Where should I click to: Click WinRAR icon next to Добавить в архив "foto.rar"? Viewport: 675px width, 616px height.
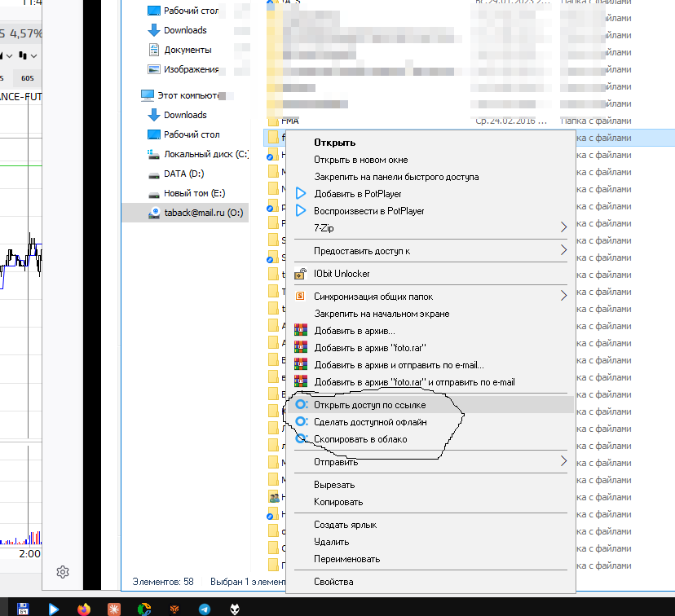click(301, 347)
